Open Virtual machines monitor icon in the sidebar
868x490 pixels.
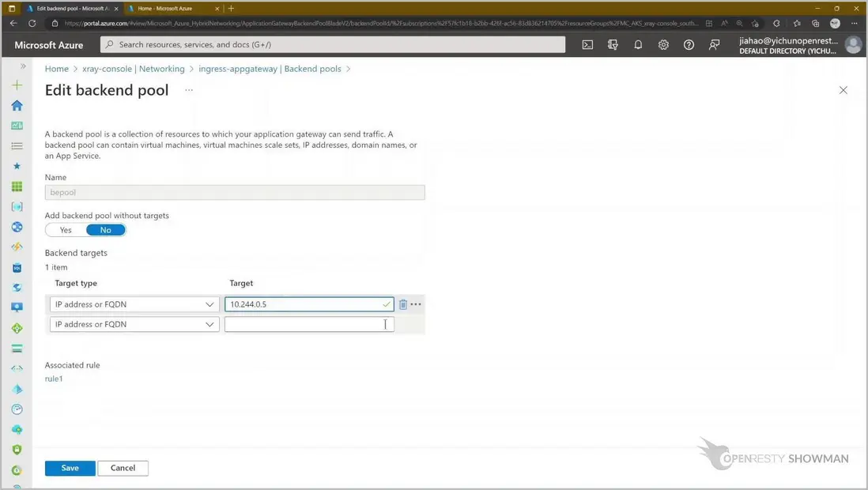[17, 307]
